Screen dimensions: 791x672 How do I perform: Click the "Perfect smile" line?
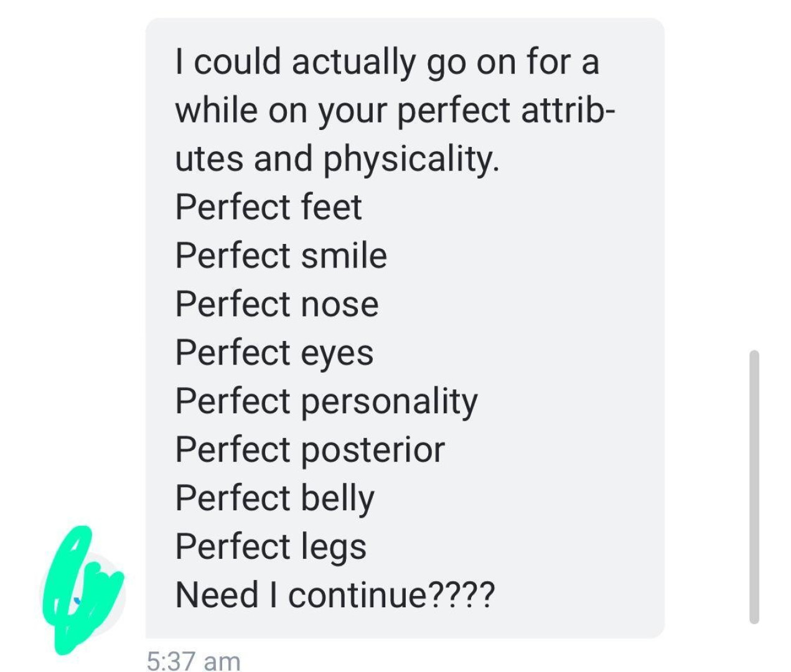click(281, 256)
